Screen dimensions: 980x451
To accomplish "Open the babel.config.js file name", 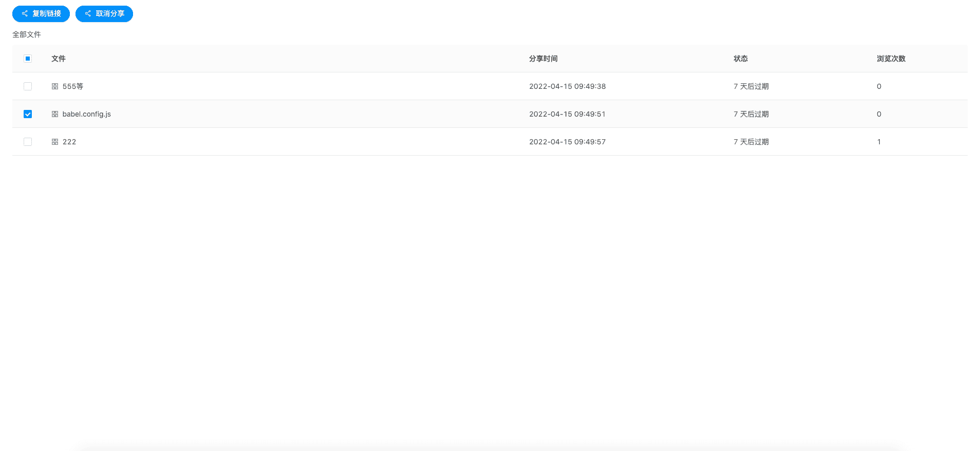I will pyautogui.click(x=87, y=114).
